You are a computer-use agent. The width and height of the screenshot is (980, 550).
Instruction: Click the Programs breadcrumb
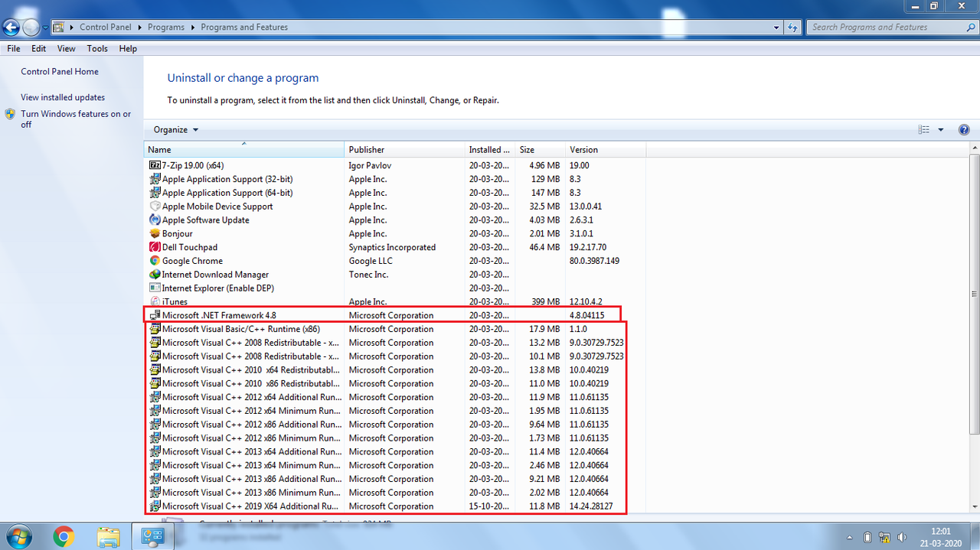pos(166,28)
